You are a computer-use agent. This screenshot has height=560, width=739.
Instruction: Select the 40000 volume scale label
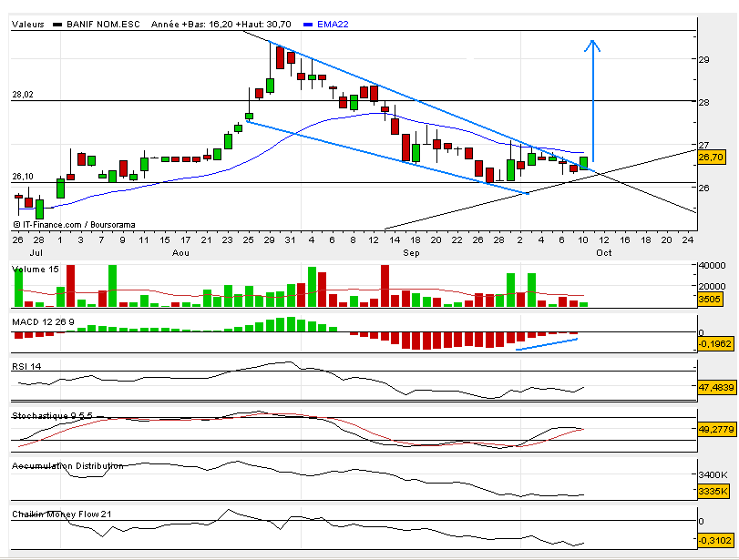coord(712,265)
